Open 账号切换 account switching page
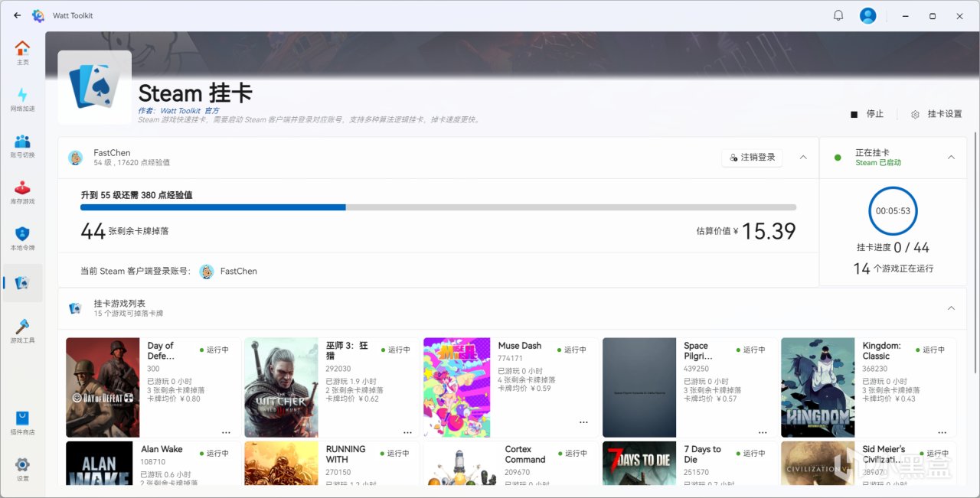This screenshot has height=498, width=980. tap(22, 146)
